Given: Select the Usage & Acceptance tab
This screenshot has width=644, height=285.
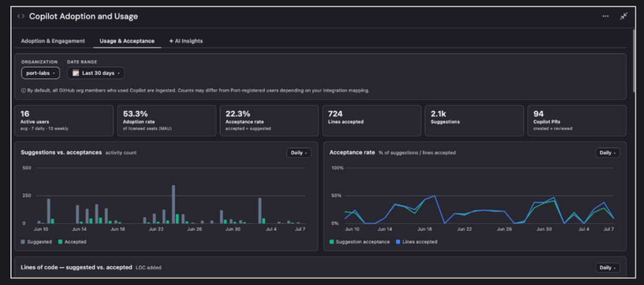Looking at the screenshot, I should click(127, 41).
